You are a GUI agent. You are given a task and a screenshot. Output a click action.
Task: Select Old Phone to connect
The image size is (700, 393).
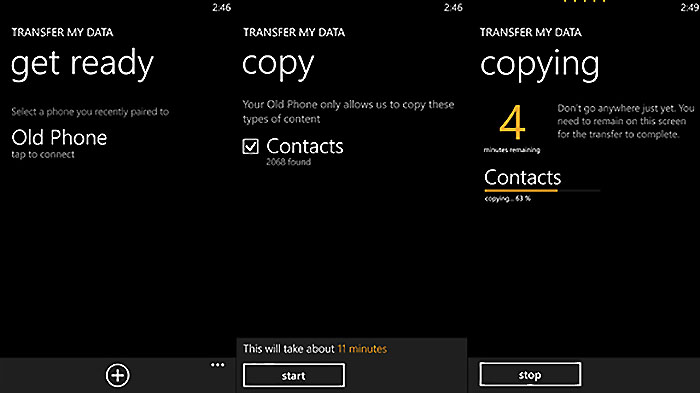pos(59,138)
